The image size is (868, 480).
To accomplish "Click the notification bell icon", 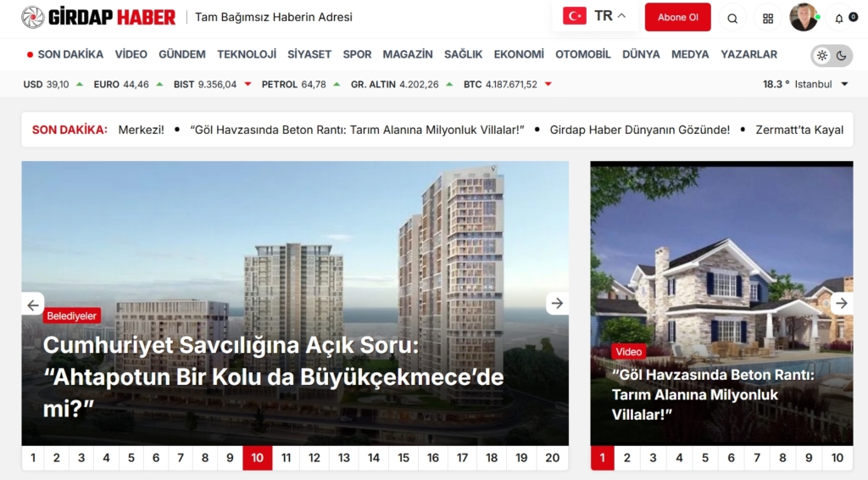I will pos(839,18).
